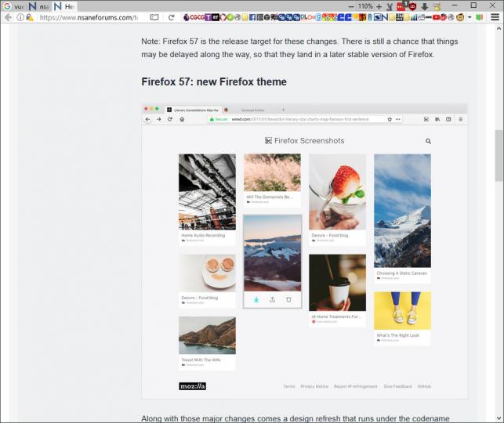Focus the nsaneforums URL address field
This screenshot has width=504, height=423.
[89, 17]
